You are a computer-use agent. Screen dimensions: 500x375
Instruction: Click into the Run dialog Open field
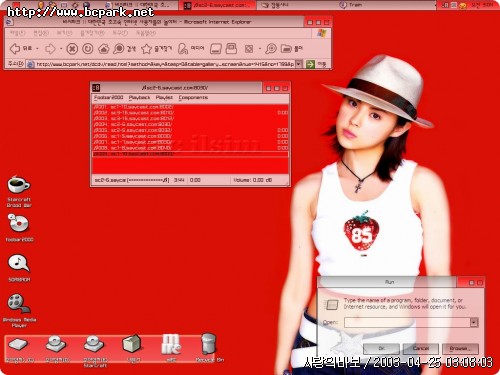point(407,322)
